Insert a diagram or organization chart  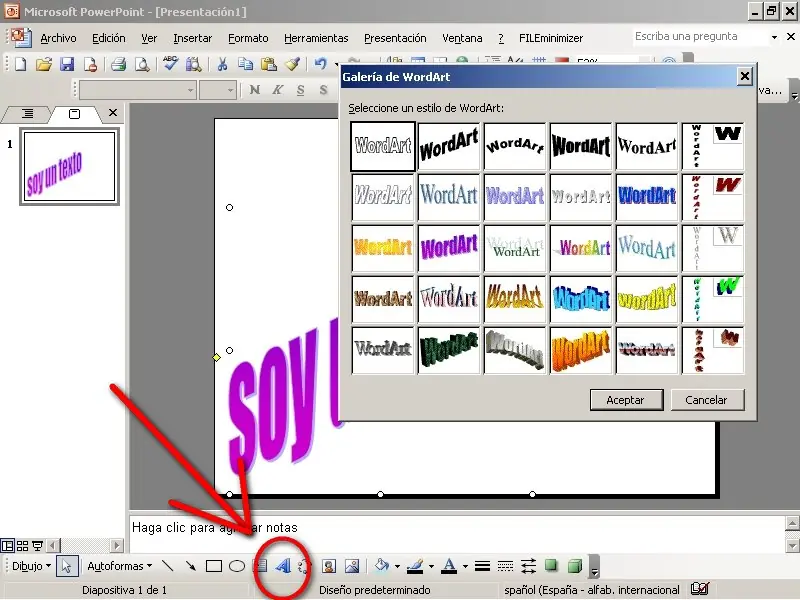(x=305, y=566)
